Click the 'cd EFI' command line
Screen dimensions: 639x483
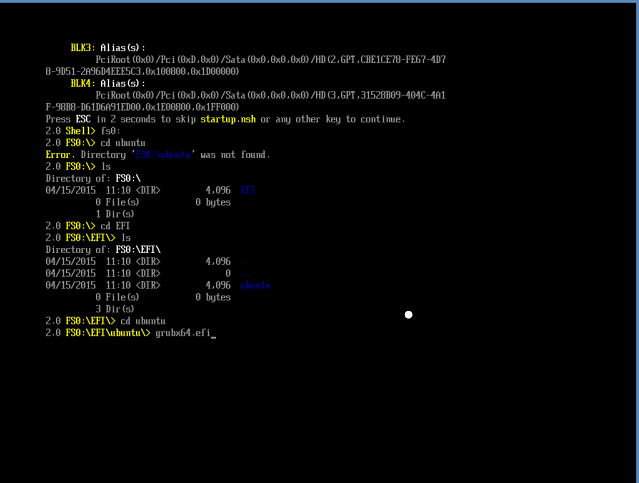coord(88,226)
